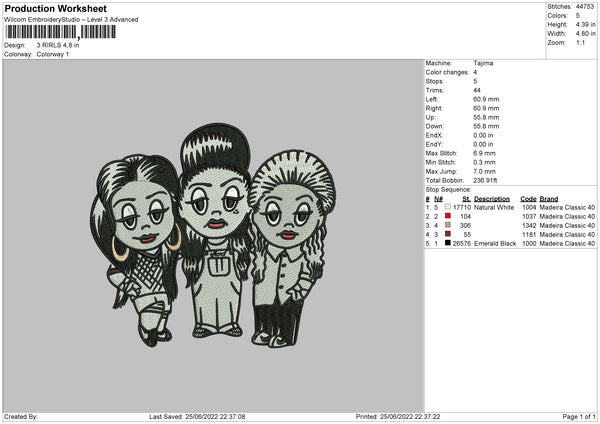Click 'Madeira Classic 40' in the code 1037 row

[567, 217]
